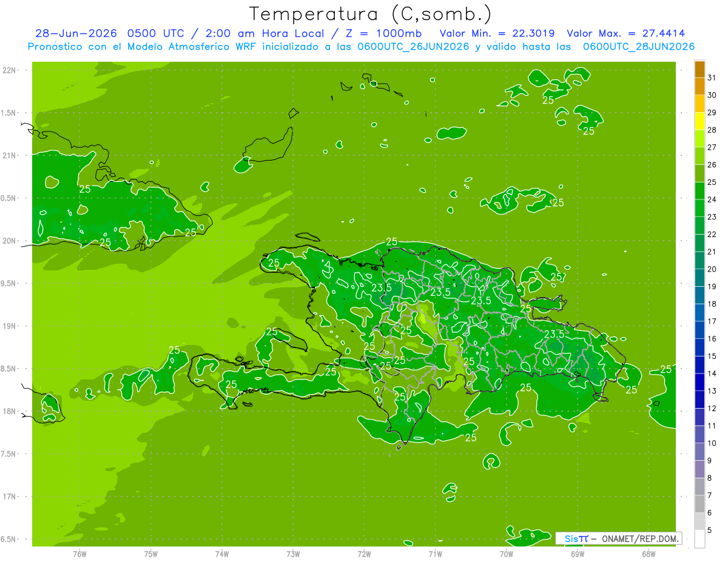728x562 pixels.
Task: Click the legend value "5"
Action: 710,530
